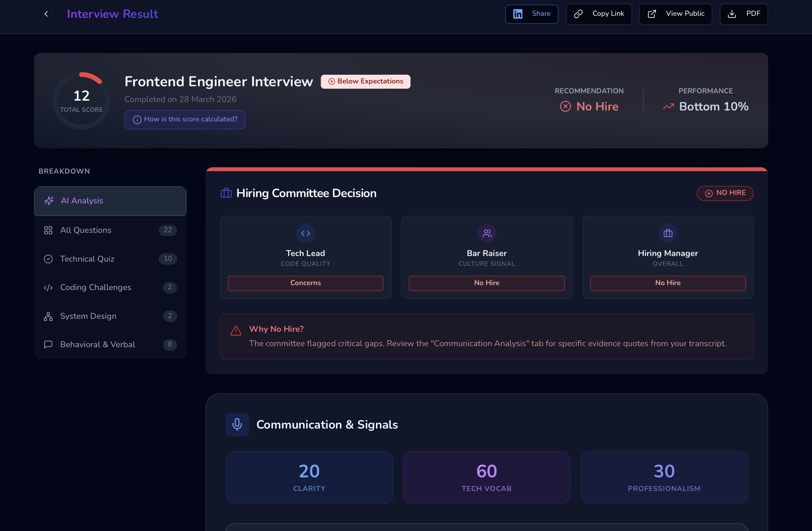
Task: Click the Tech Lead code brackets icon
Action: (x=305, y=233)
